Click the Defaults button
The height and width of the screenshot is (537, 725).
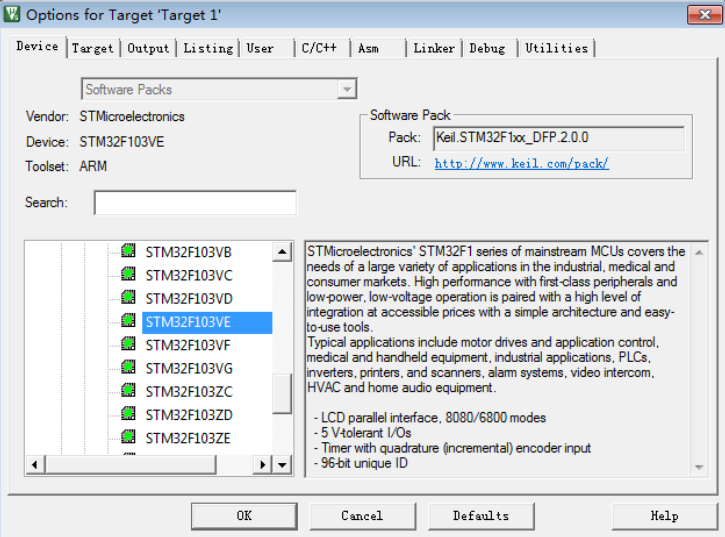coord(481,516)
